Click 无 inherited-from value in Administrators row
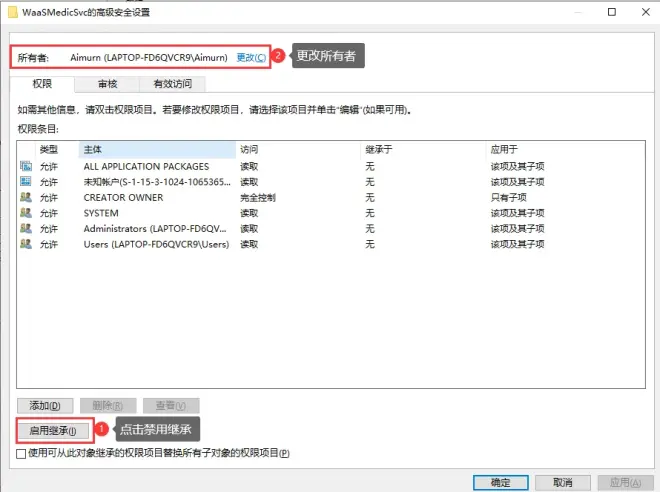The height and width of the screenshot is (492, 660). click(x=370, y=229)
